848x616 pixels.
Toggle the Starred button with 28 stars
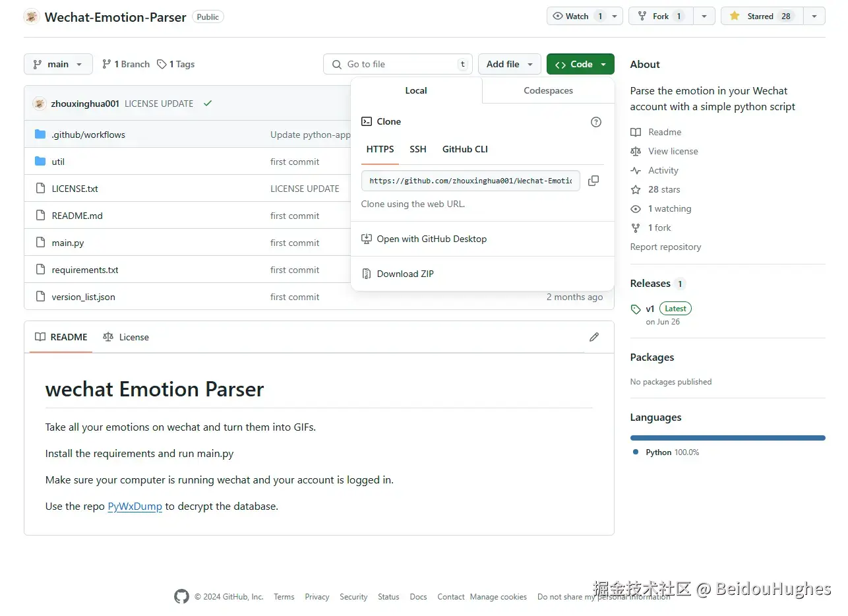tap(762, 16)
